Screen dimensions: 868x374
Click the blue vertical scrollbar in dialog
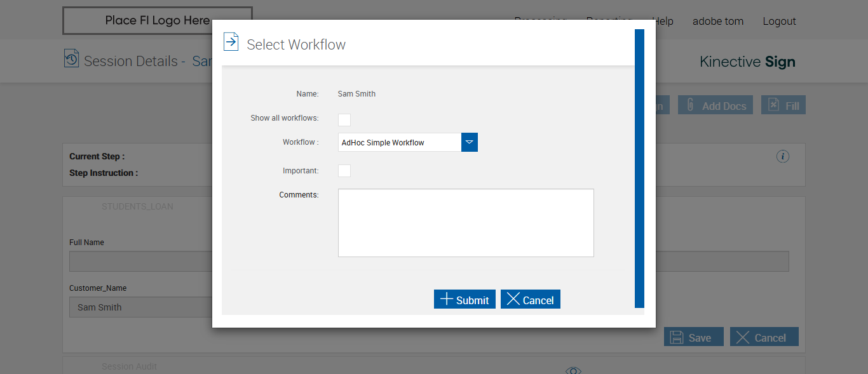click(x=639, y=168)
